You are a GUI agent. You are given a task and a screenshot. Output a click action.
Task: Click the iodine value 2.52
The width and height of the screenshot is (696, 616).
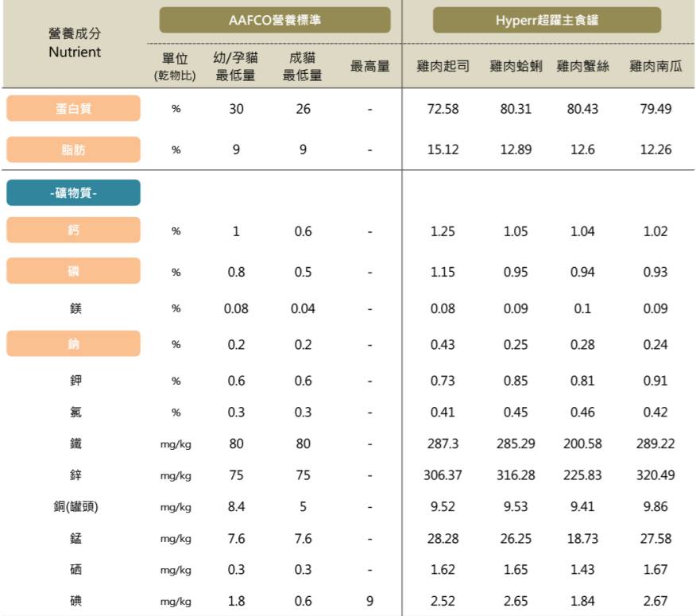pos(443,601)
